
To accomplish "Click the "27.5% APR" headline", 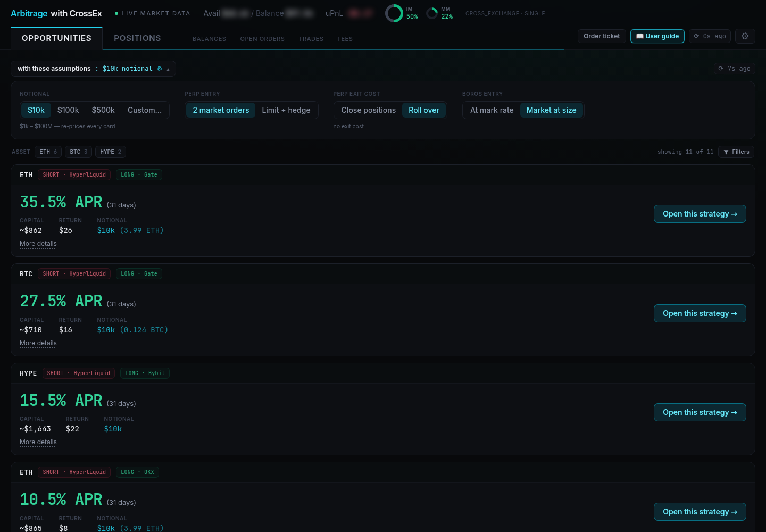I will [61, 301].
